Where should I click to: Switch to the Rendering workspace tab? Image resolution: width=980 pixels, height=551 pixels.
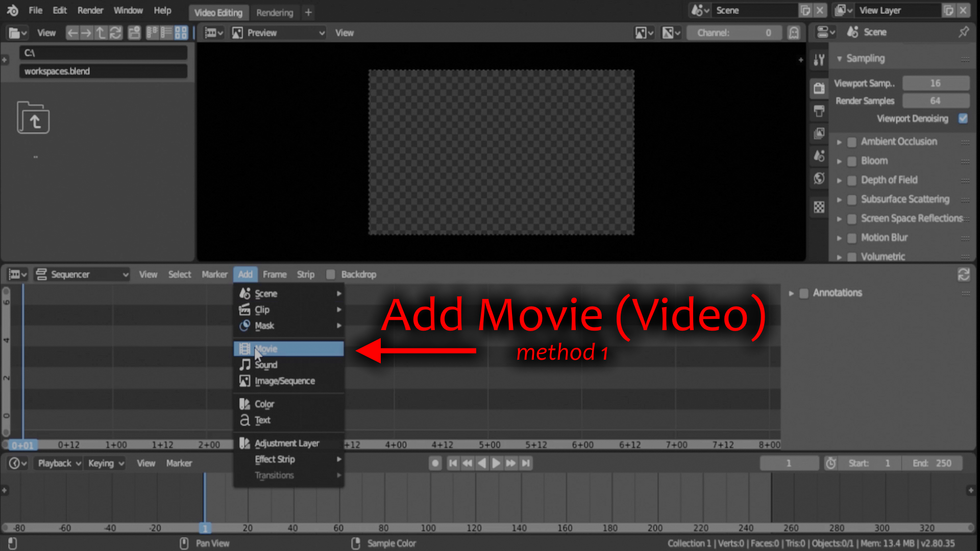(x=275, y=13)
